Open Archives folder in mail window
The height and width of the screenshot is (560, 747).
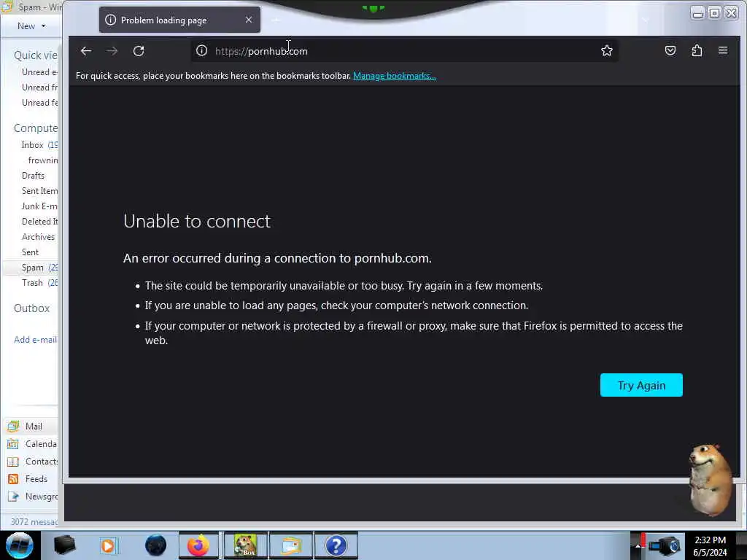point(38,237)
